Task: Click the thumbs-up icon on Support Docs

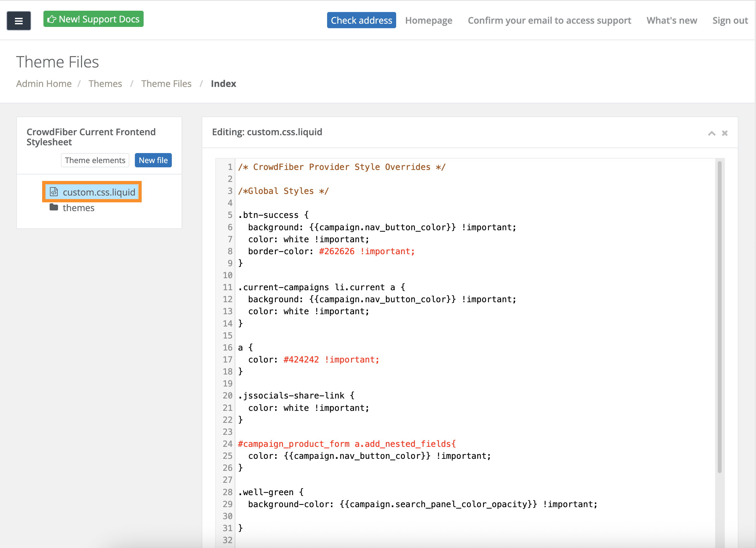Action: (51, 19)
